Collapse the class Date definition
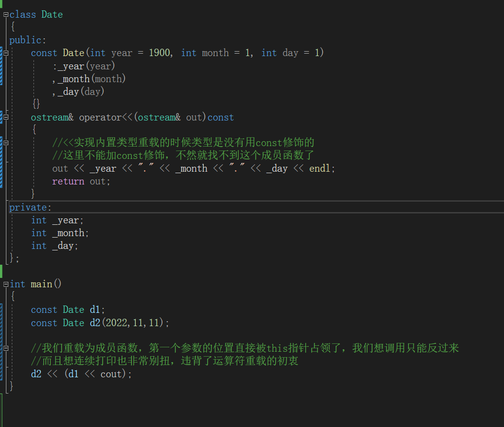The height and width of the screenshot is (427, 504). (6, 14)
